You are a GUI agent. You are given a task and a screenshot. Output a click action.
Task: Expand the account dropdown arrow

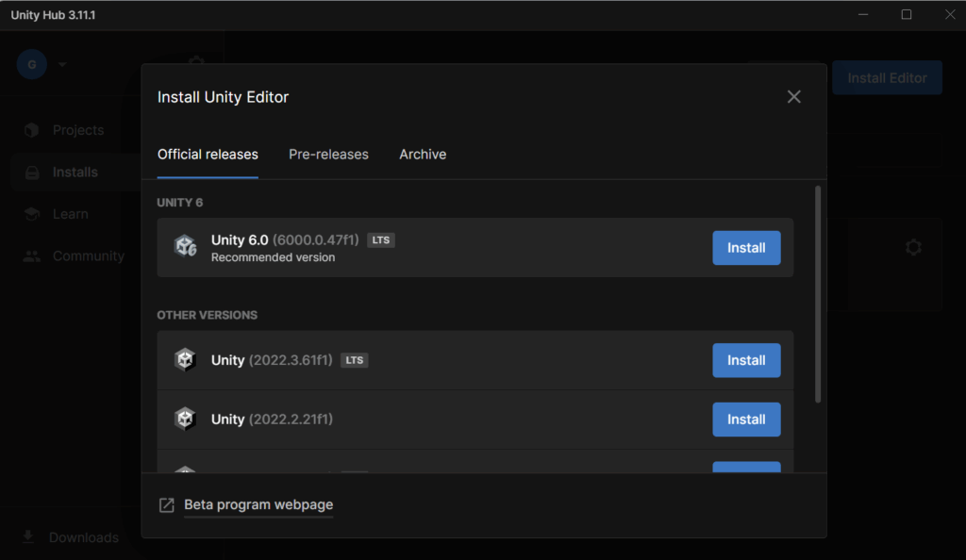coord(62,64)
